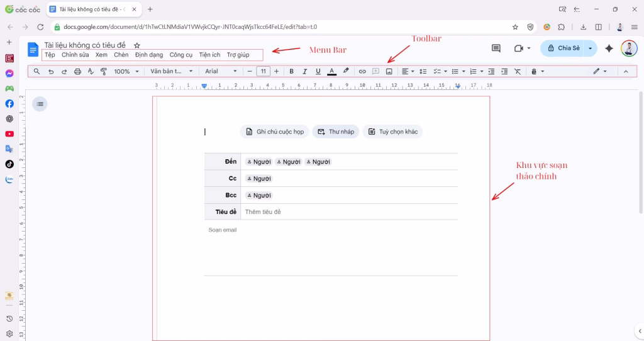The width and height of the screenshot is (644, 341).
Task: Open the Trợ giúp menu
Action: pos(238,55)
